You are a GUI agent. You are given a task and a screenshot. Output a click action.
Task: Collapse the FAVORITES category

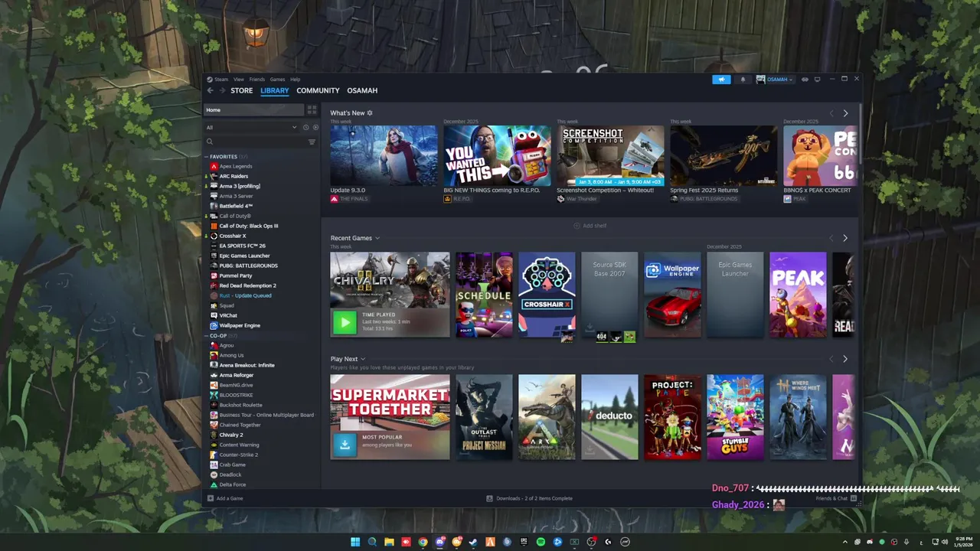click(x=207, y=157)
